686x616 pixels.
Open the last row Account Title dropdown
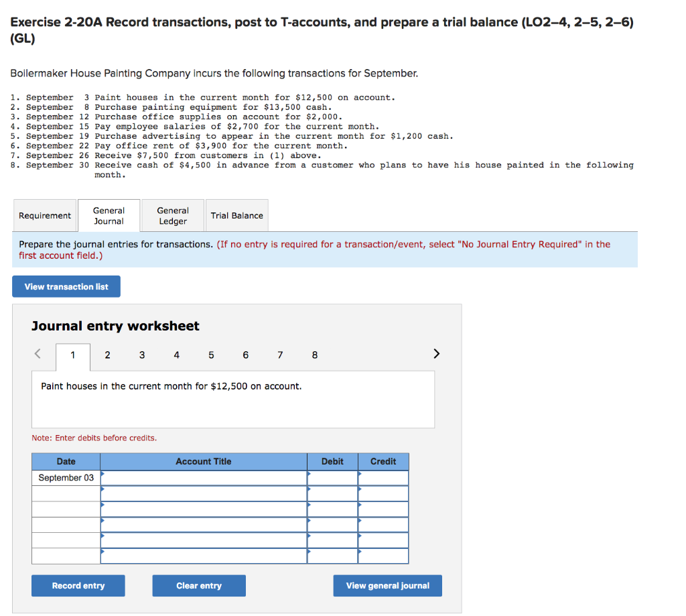204,556
